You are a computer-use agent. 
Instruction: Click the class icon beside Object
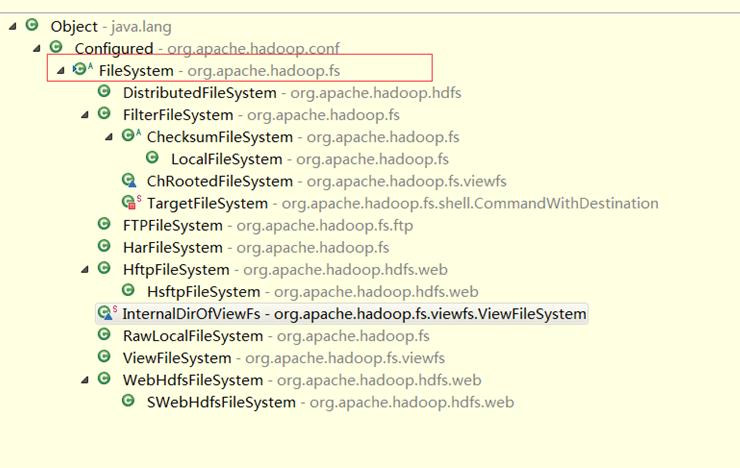tap(32, 25)
